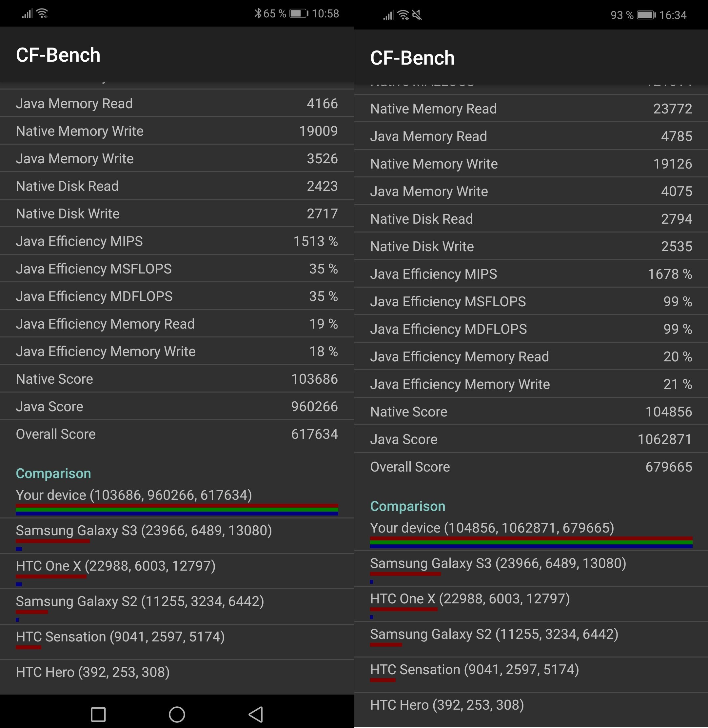Click the Bluetooth icon in the status bar
The height and width of the screenshot is (728, 708).
[258, 13]
